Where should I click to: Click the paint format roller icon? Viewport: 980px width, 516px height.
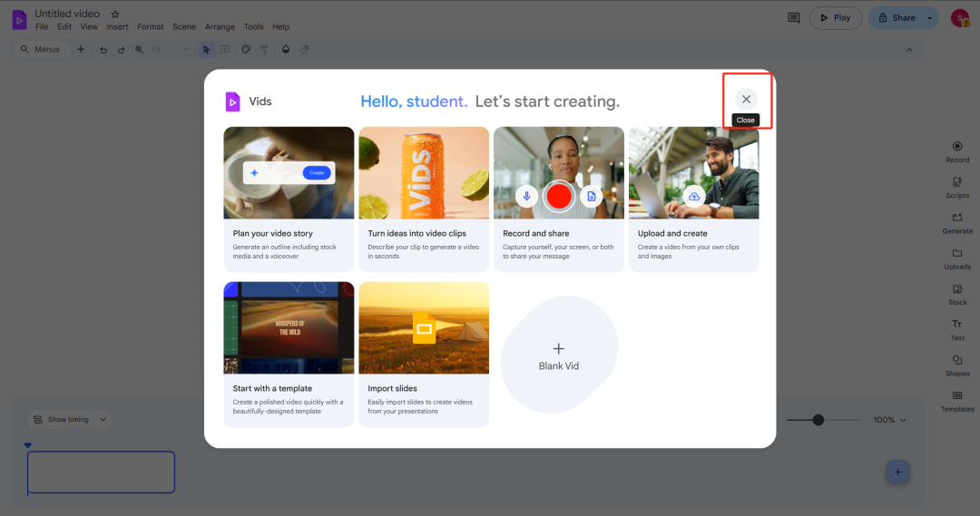point(264,49)
